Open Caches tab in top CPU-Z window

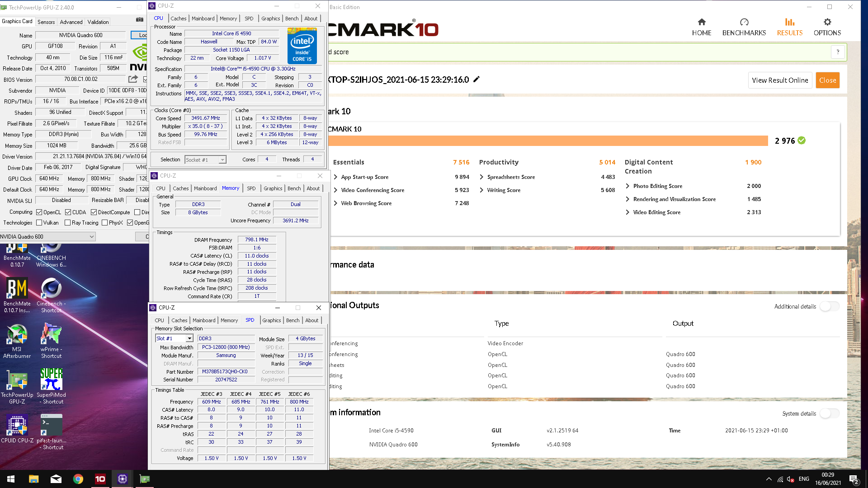click(178, 19)
